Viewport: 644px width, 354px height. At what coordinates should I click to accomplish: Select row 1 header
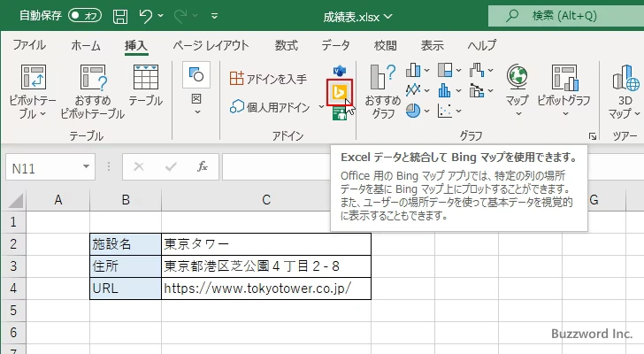point(13,222)
